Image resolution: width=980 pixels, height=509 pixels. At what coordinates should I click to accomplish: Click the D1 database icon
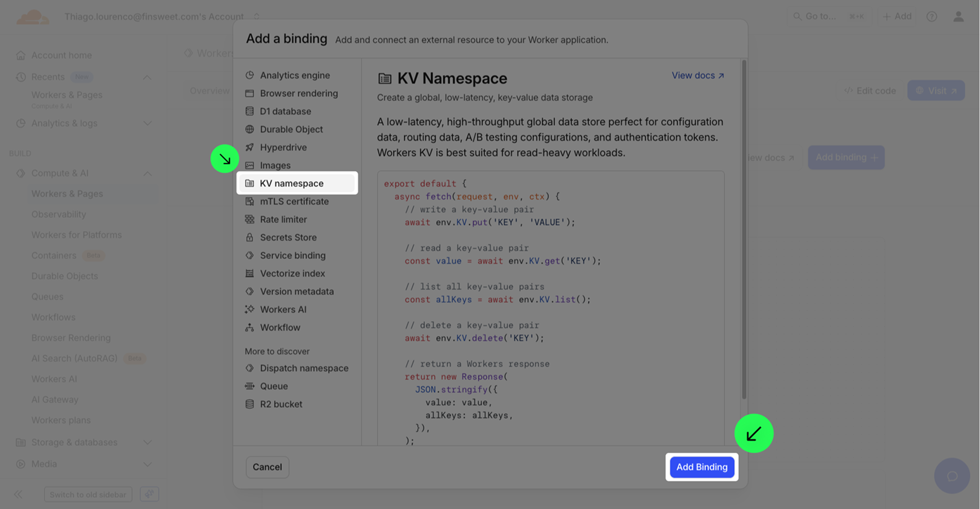point(250,111)
